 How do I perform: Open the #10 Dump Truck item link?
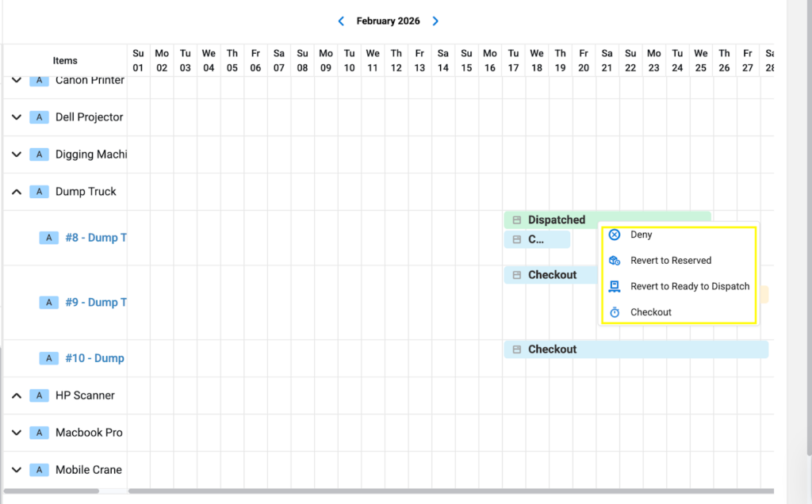click(94, 358)
